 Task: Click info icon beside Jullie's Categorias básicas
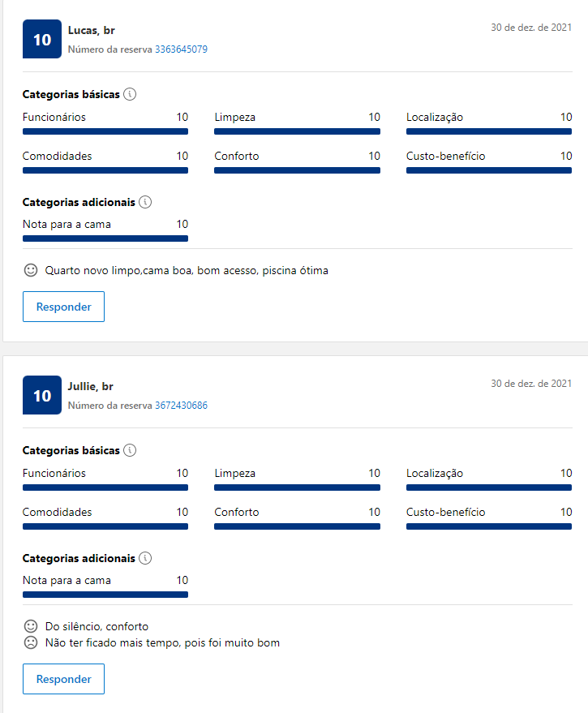click(130, 450)
